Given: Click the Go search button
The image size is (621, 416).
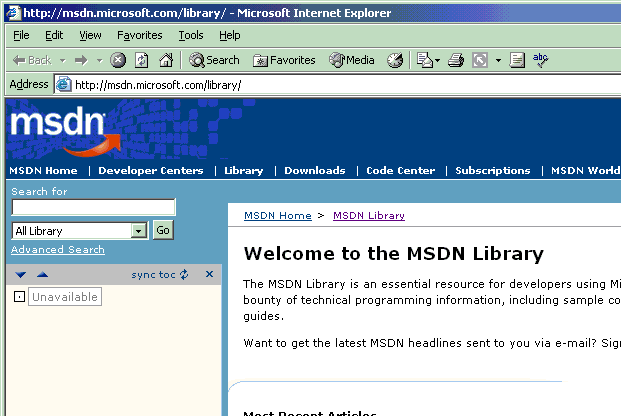Looking at the screenshot, I should point(163,230).
